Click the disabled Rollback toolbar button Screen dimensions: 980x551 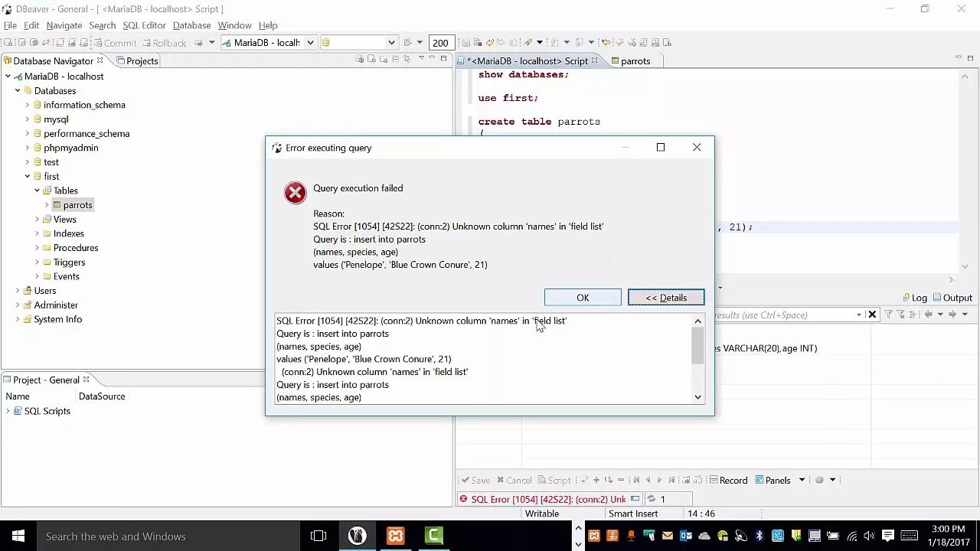[163, 43]
